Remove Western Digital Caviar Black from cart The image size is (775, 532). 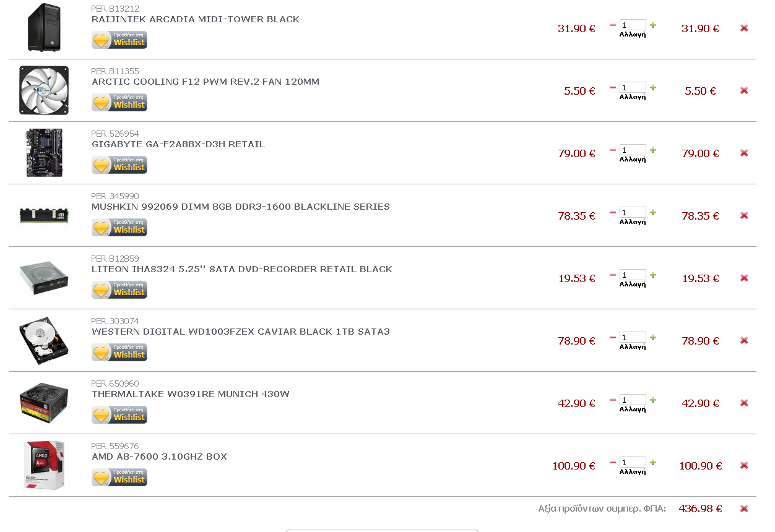click(744, 340)
